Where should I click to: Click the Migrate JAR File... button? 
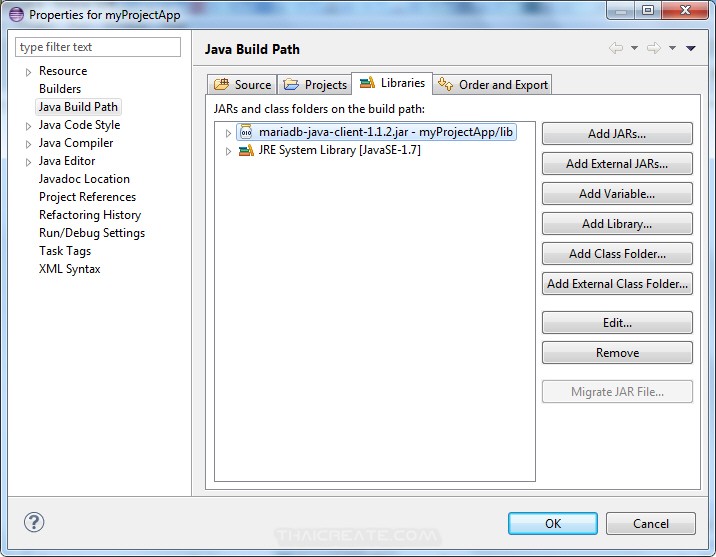(x=617, y=392)
